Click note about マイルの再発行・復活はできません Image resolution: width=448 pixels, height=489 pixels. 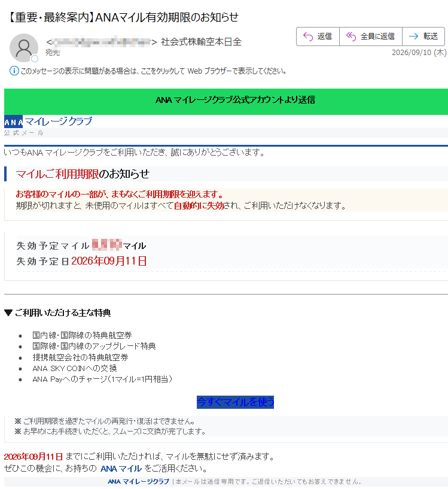click(105, 421)
